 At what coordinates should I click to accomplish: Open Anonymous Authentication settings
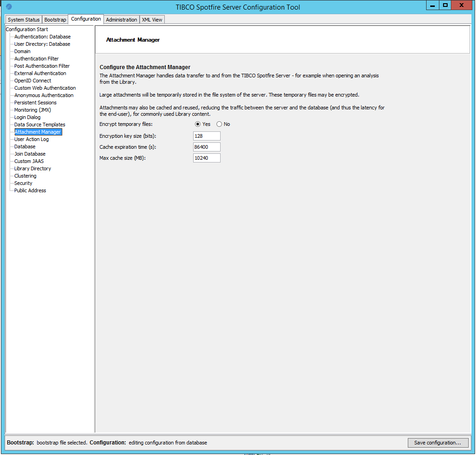point(44,95)
